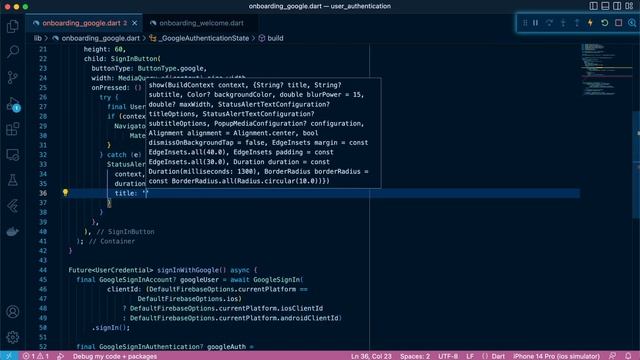Open the widget inspector magnifier icon

coord(632,23)
